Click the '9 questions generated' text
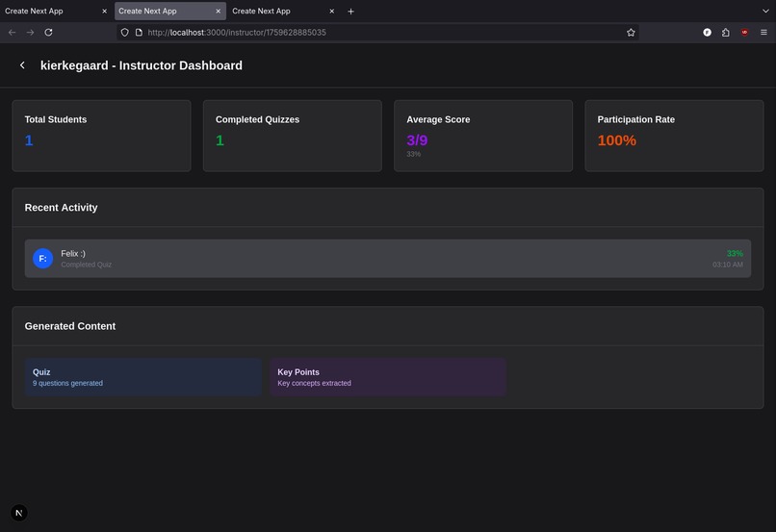This screenshot has height=532, width=776. 67,383
